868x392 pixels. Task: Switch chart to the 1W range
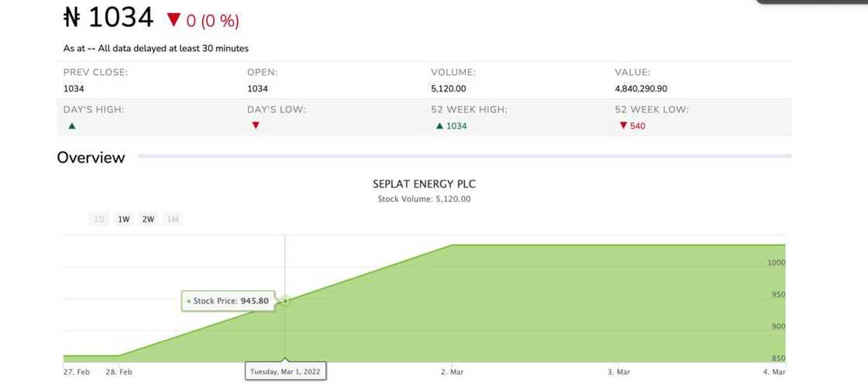coord(123,219)
